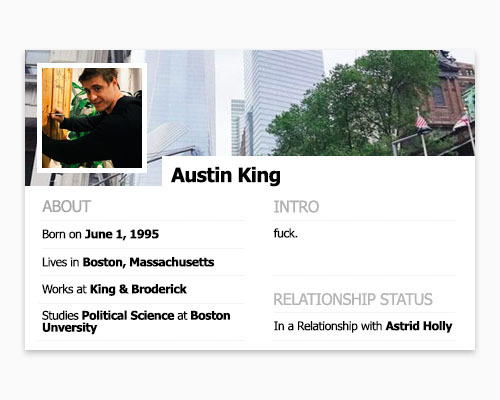This screenshot has width=500, height=400.
Task: Select the Austin King name heading
Action: (226, 175)
